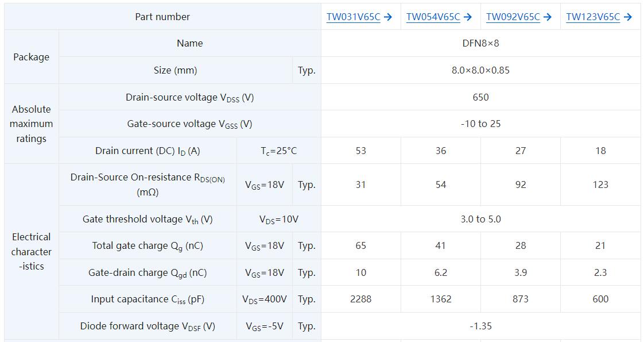The height and width of the screenshot is (342, 644).
Task: Click the Electrical characteristics row header
Action: [x=31, y=252]
